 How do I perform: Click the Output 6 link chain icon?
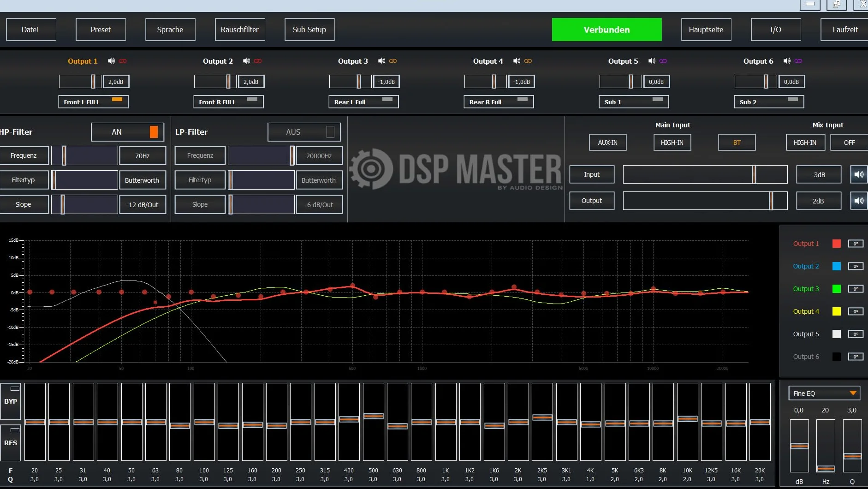tap(798, 61)
